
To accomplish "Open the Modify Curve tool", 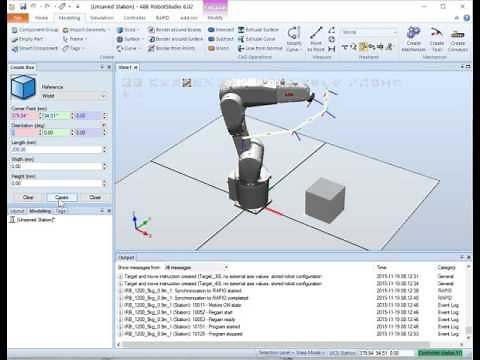I will (293, 39).
